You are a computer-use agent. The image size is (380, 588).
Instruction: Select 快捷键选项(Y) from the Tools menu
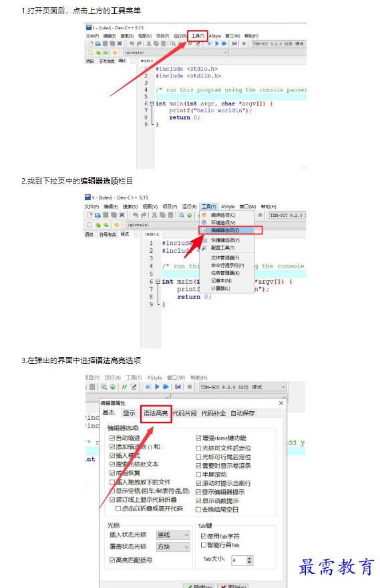tap(227, 240)
